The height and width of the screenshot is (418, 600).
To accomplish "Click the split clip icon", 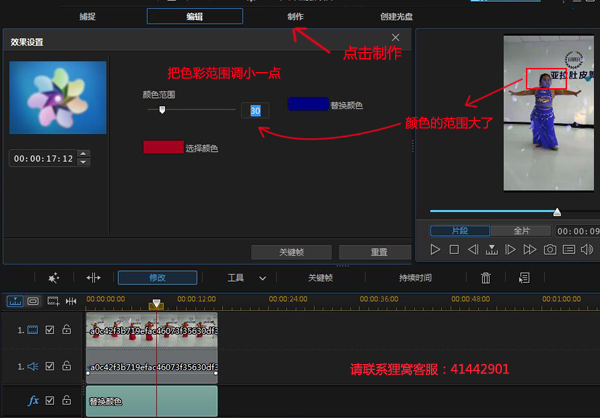I will coord(93,278).
